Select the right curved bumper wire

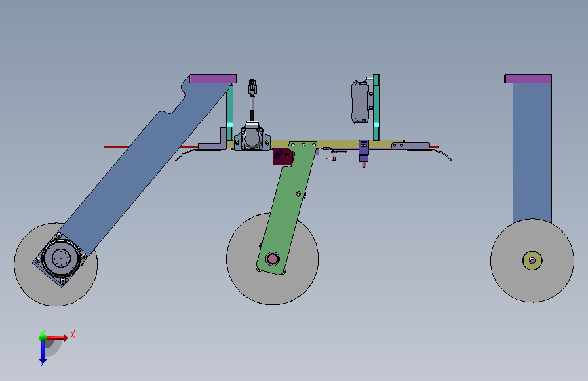pyautogui.click(x=442, y=155)
